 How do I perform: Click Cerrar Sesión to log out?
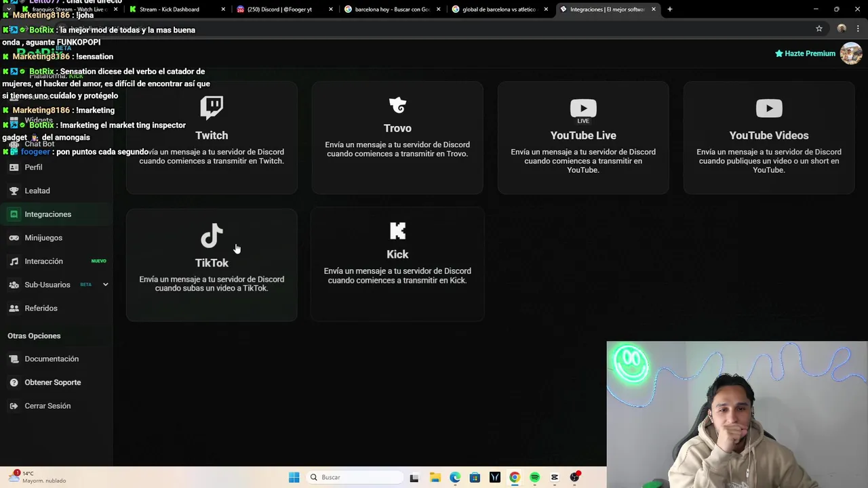tap(47, 406)
